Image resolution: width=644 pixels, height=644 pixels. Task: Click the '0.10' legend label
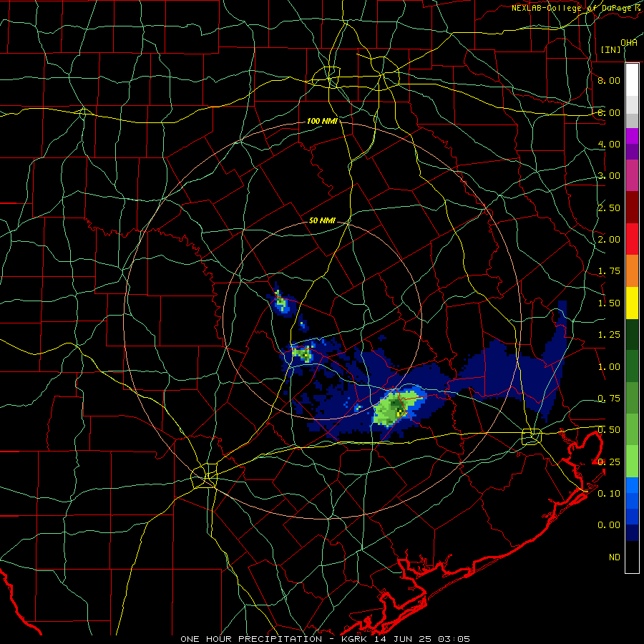click(609, 494)
